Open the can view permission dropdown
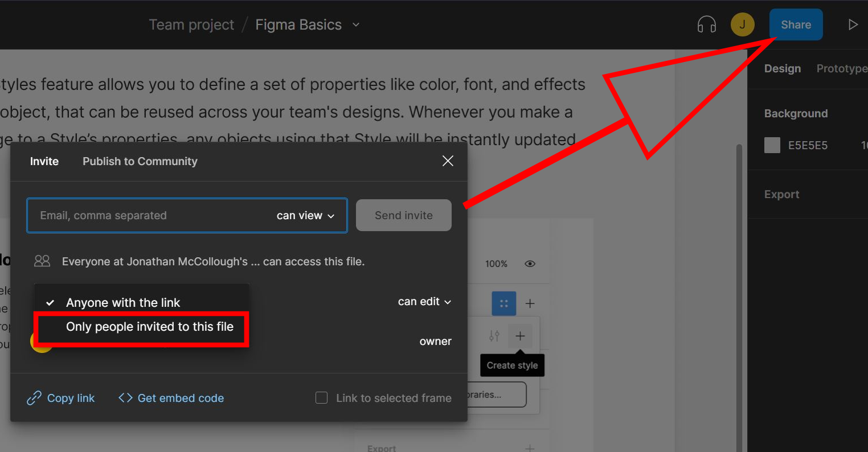 [305, 215]
